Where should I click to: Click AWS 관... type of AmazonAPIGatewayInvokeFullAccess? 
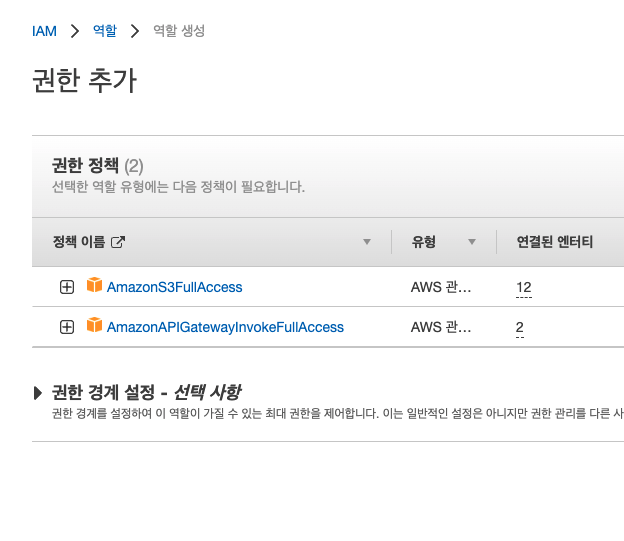point(441,327)
